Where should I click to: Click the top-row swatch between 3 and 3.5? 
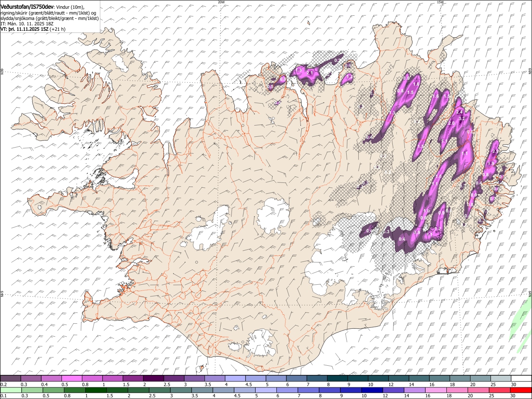(x=194, y=378)
